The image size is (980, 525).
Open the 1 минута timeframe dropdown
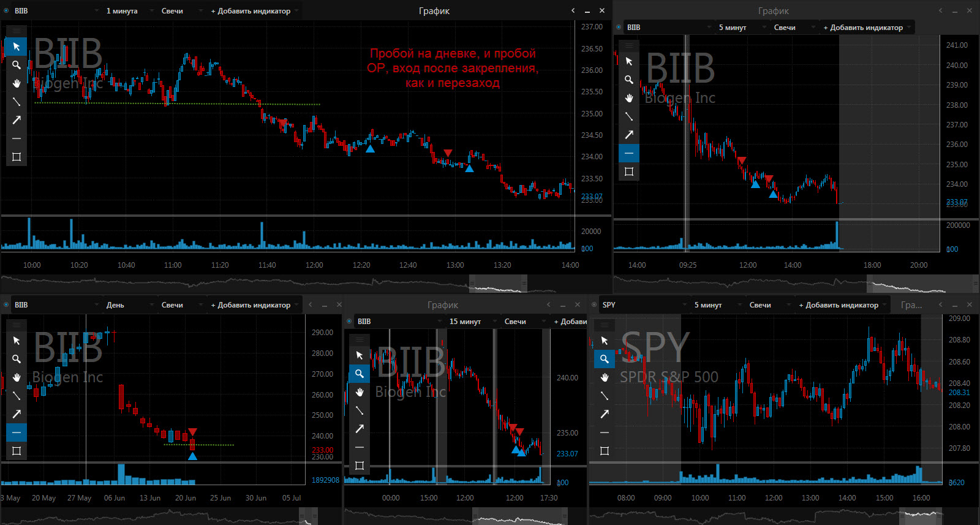coord(129,10)
